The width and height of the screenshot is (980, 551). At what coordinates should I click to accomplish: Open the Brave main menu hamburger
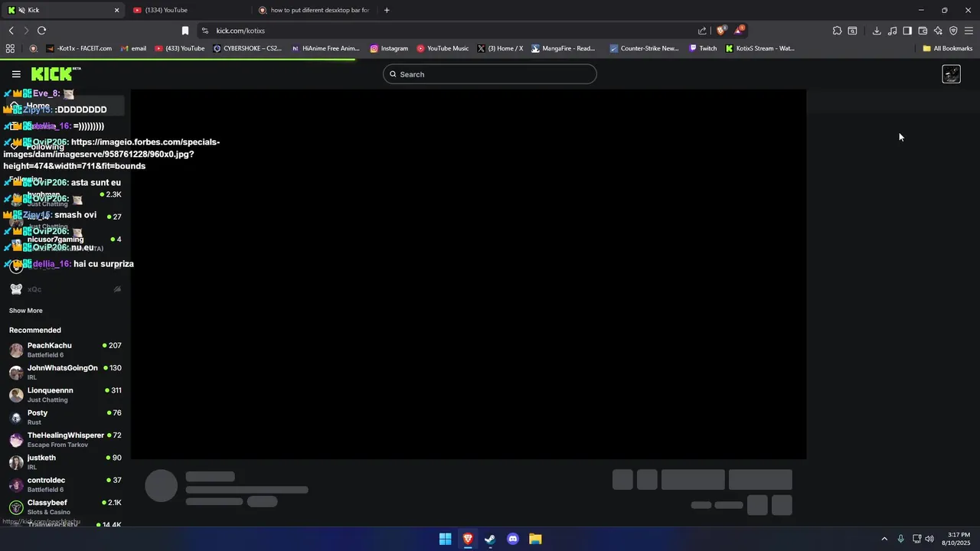[969, 31]
